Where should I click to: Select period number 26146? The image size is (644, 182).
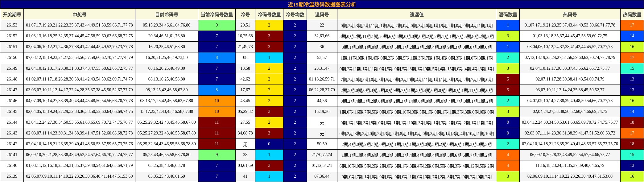[12, 101]
